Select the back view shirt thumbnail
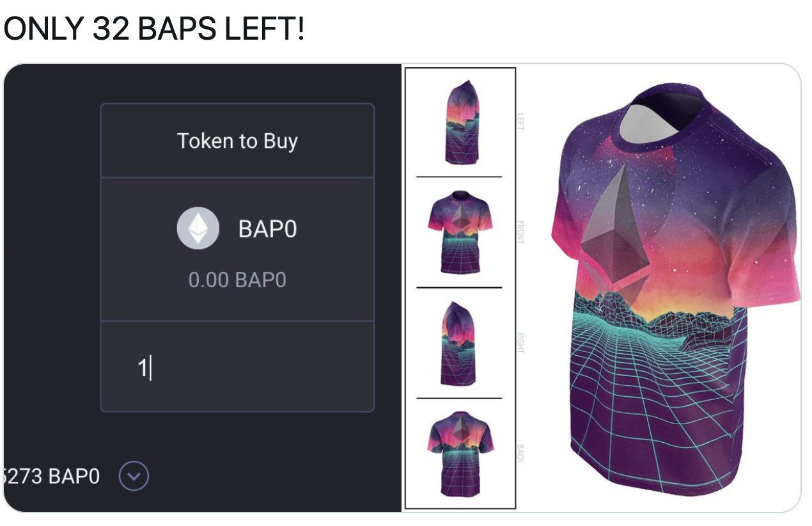This screenshot has width=812, height=526. coord(459,453)
